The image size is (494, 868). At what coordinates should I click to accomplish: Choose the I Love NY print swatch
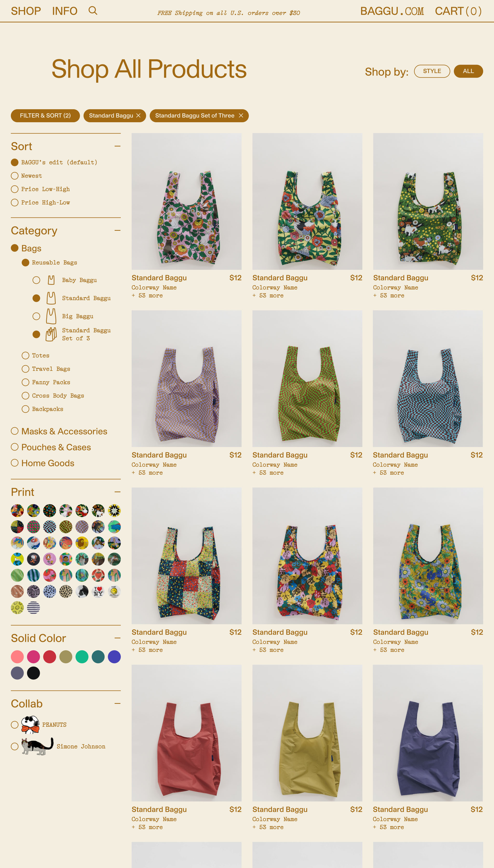point(98,591)
